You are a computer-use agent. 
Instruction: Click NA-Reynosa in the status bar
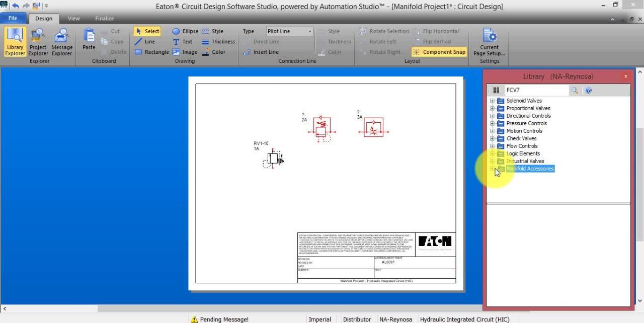coord(395,319)
